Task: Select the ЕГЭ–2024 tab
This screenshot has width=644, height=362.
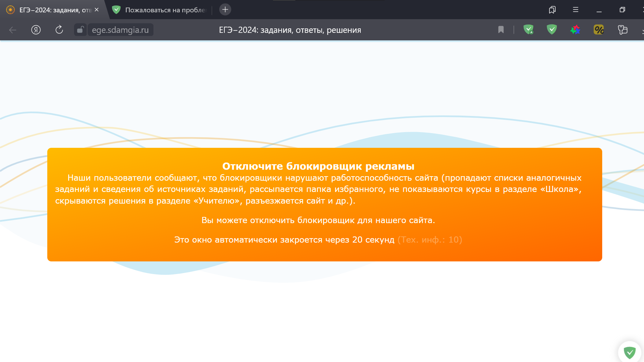Action: click(x=51, y=10)
